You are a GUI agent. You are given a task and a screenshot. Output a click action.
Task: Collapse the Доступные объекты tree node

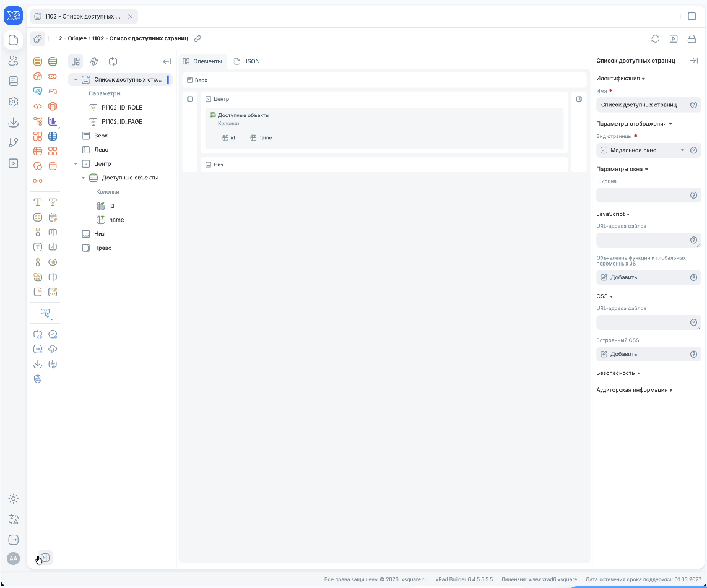pos(83,178)
